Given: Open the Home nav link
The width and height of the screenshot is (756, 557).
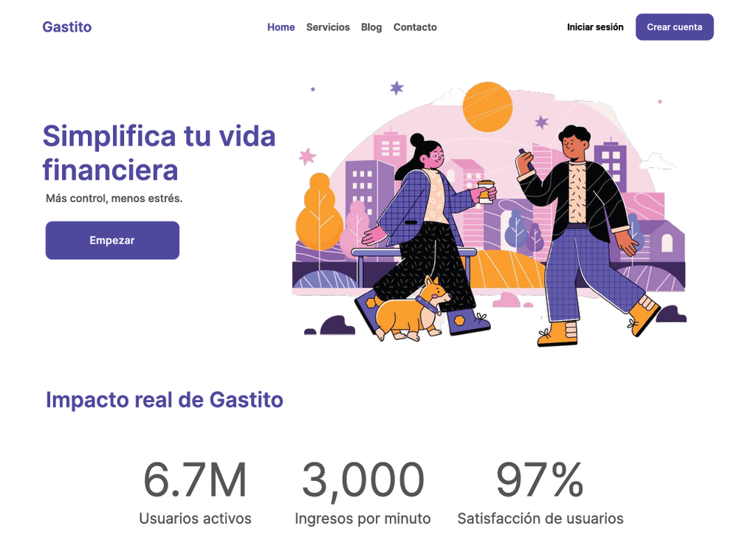Looking at the screenshot, I should pos(281,27).
